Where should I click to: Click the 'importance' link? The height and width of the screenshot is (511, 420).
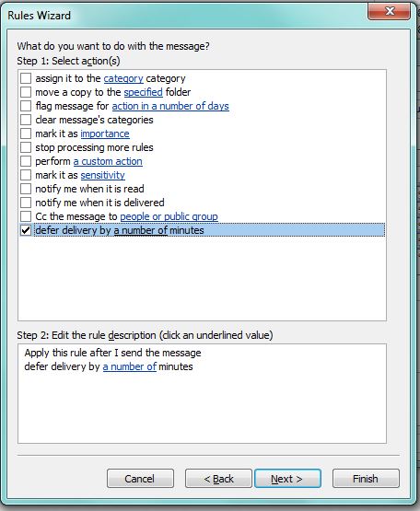coord(105,134)
